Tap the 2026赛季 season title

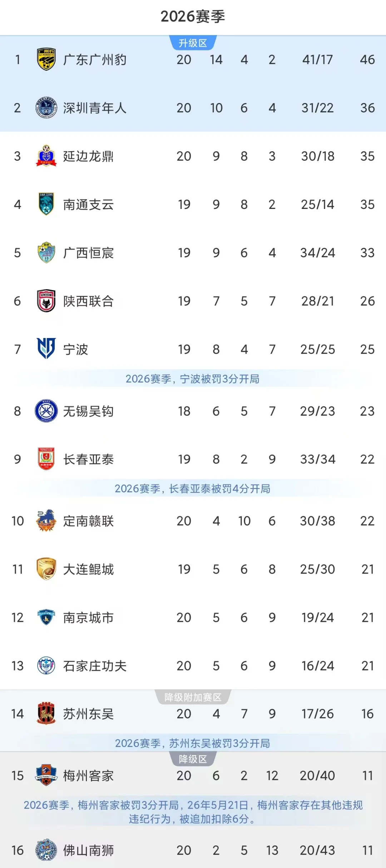[x=193, y=16]
